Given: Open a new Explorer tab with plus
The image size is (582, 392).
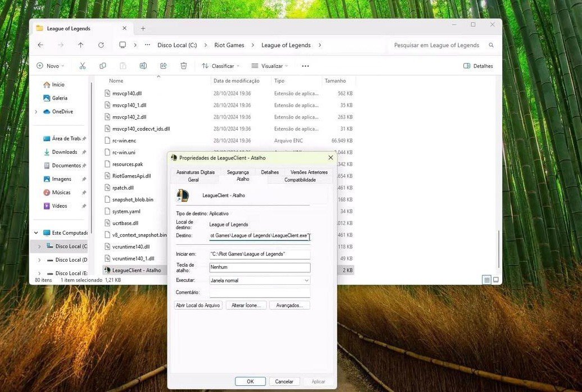Looking at the screenshot, I should point(143,28).
